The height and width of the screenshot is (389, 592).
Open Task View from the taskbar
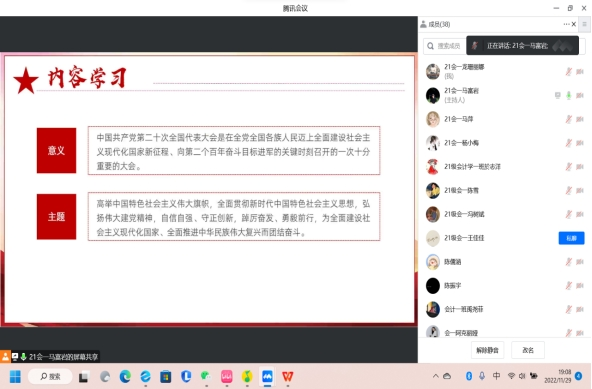[x=83, y=377]
